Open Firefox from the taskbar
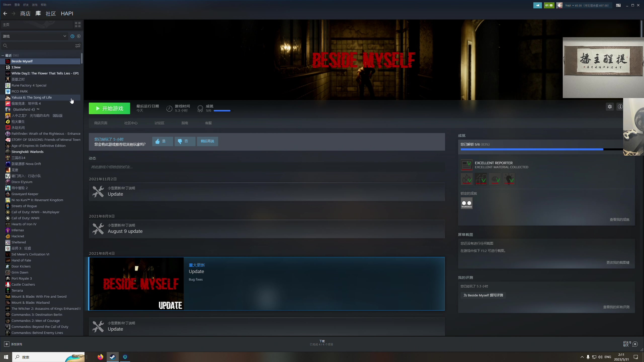The width and height of the screenshot is (644, 362). coord(100,357)
